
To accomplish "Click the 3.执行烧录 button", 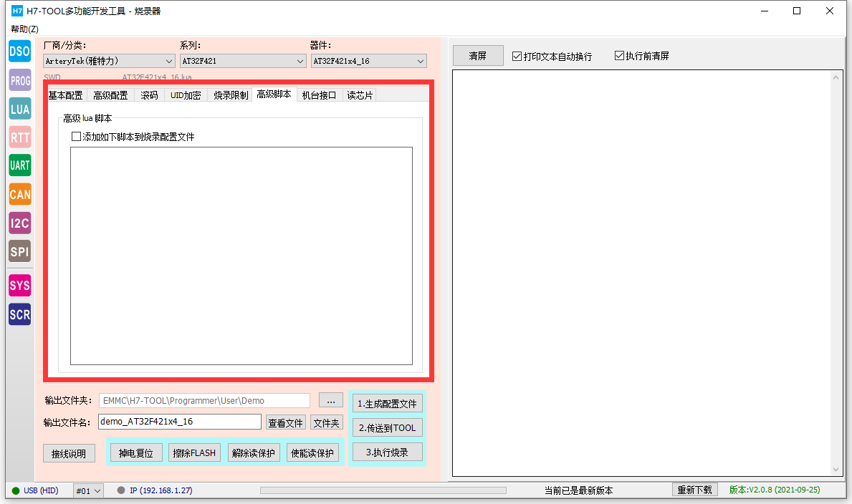I will coord(387,452).
